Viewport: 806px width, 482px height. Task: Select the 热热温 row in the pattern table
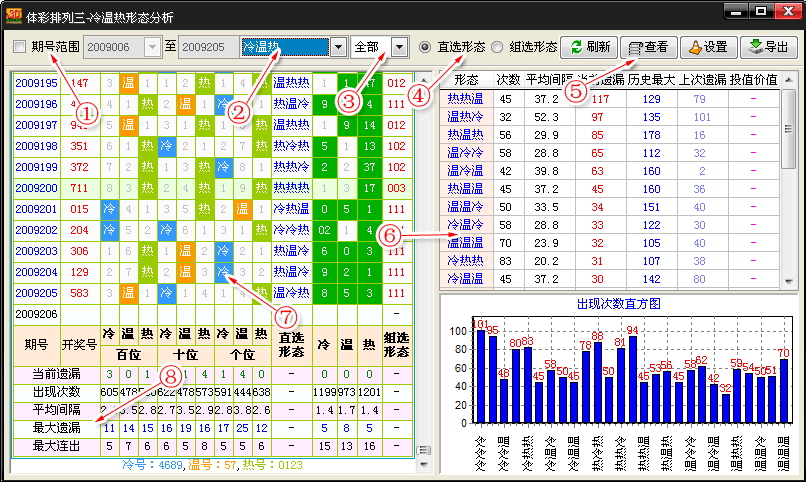610,99
